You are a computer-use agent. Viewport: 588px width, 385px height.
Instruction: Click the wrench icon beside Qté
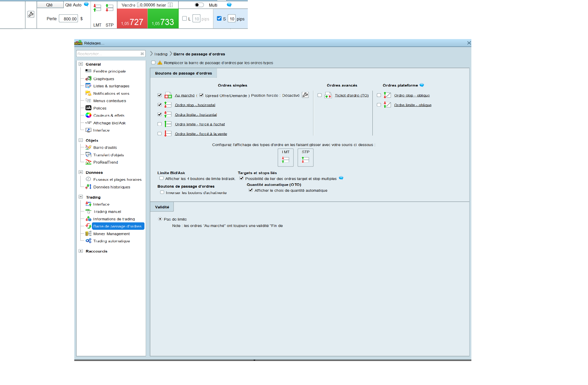[31, 14]
